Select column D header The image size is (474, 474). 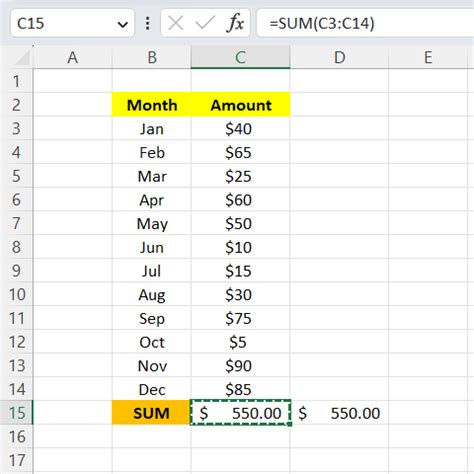(339, 57)
